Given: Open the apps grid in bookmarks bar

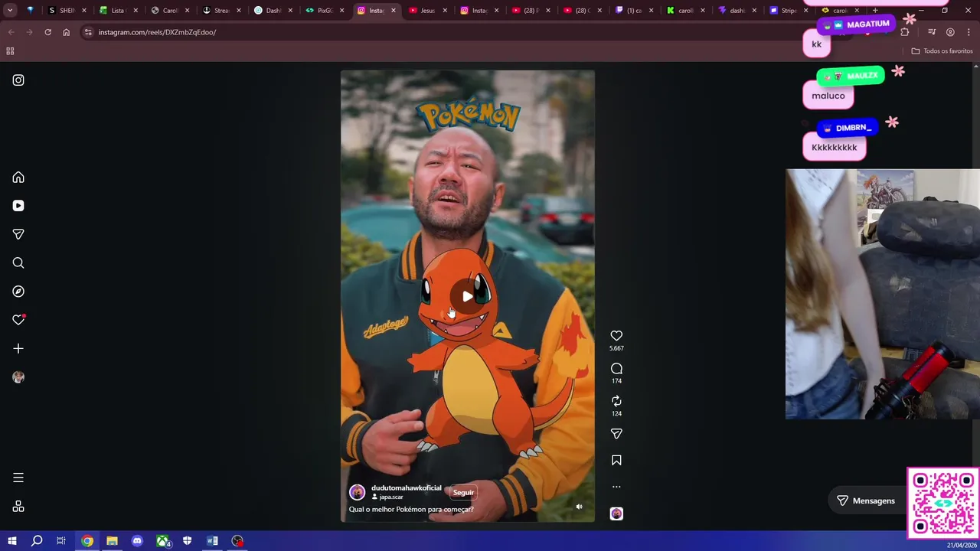Looking at the screenshot, I should [10, 51].
